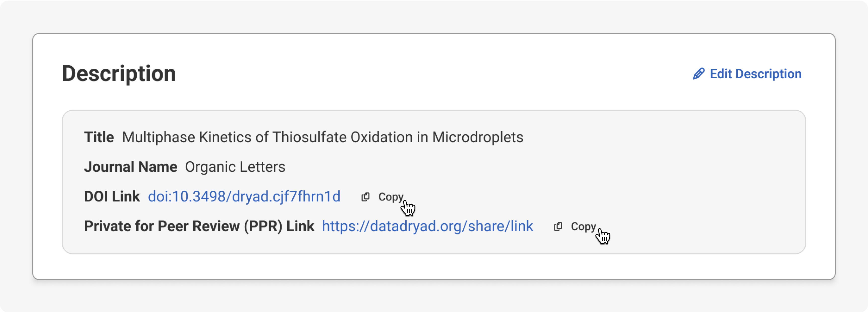
Task: Click the copy icon beside the PPR share link
Action: click(558, 226)
